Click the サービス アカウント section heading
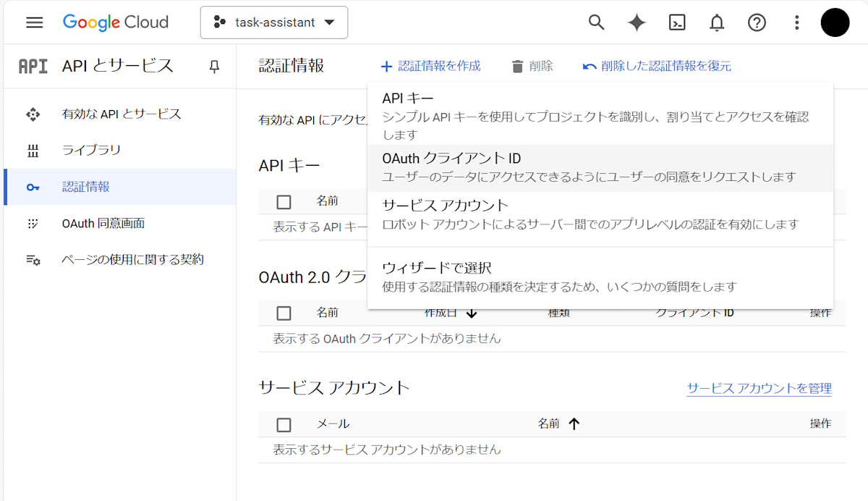 [334, 387]
